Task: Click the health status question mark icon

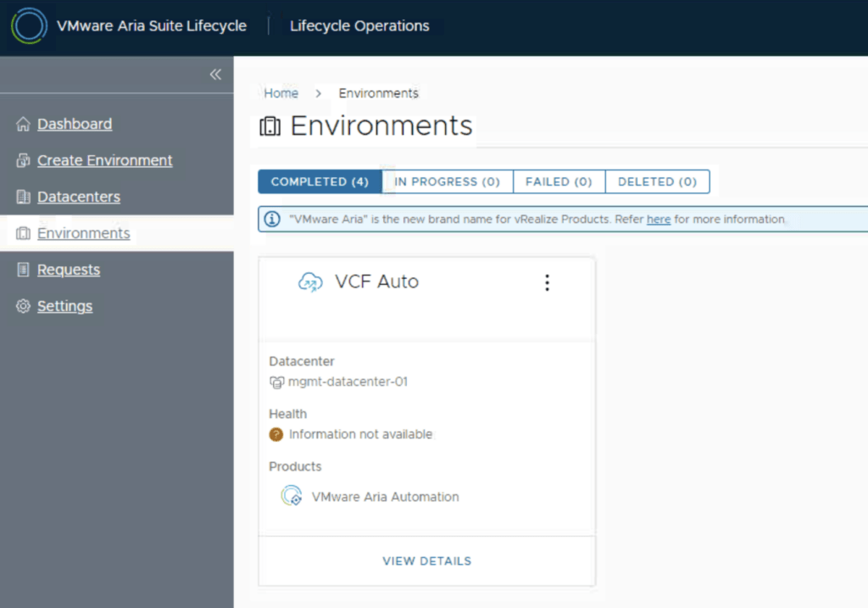Action: pyautogui.click(x=276, y=435)
